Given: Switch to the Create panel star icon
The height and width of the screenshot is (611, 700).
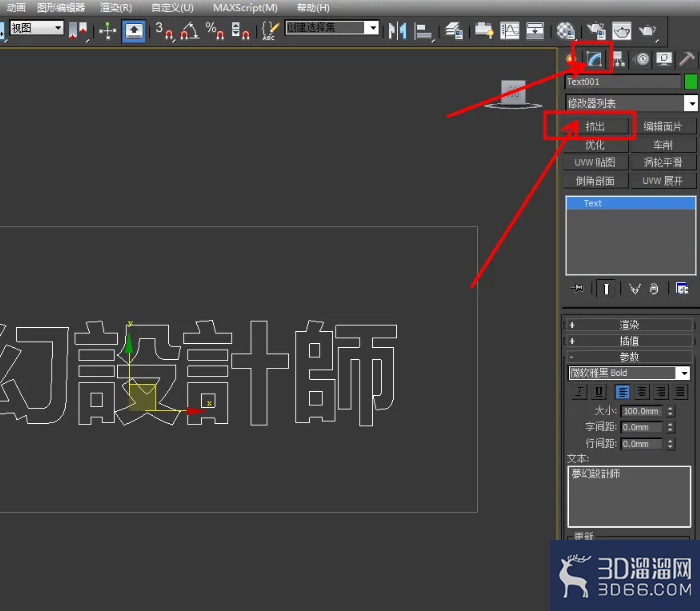Looking at the screenshot, I should [570, 59].
